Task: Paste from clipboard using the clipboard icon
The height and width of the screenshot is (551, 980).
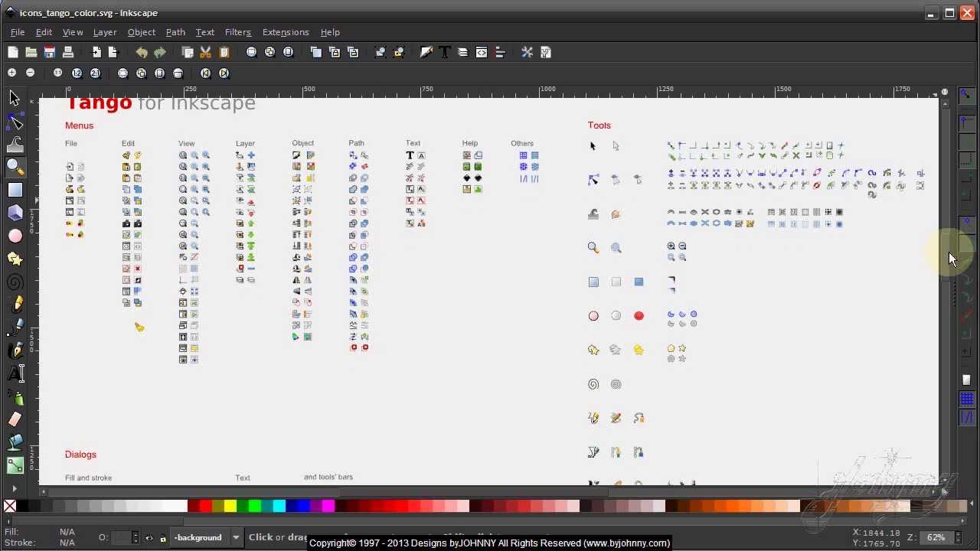Action: (224, 52)
